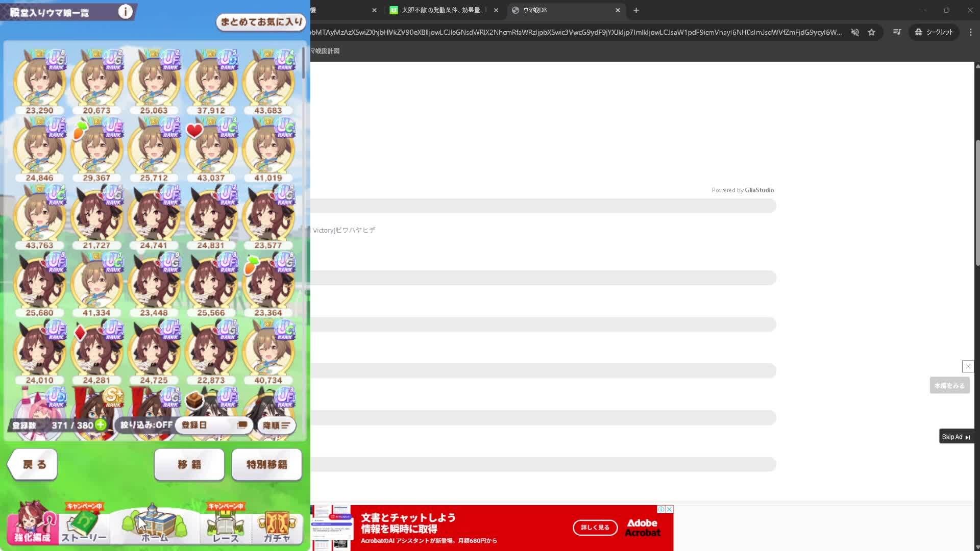Screen dimensions: 980x551
Task: Open a new browser tab
Action: click(636, 10)
